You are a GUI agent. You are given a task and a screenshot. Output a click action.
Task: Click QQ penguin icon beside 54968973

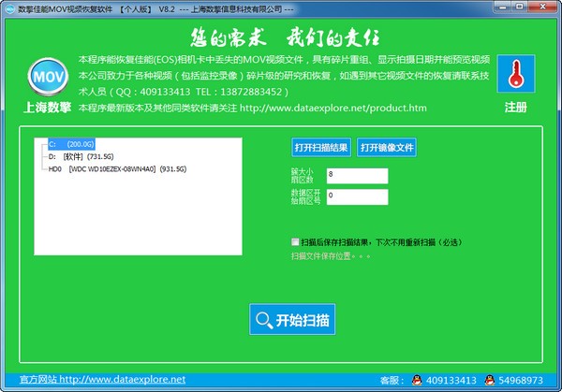pos(488,380)
